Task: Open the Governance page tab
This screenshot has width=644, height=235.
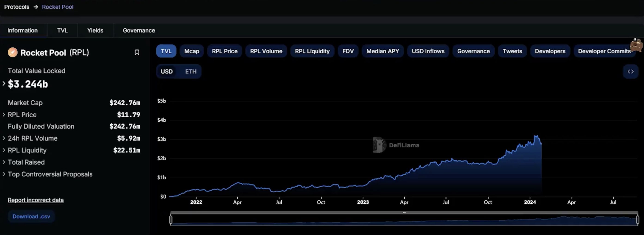Action: (x=139, y=31)
